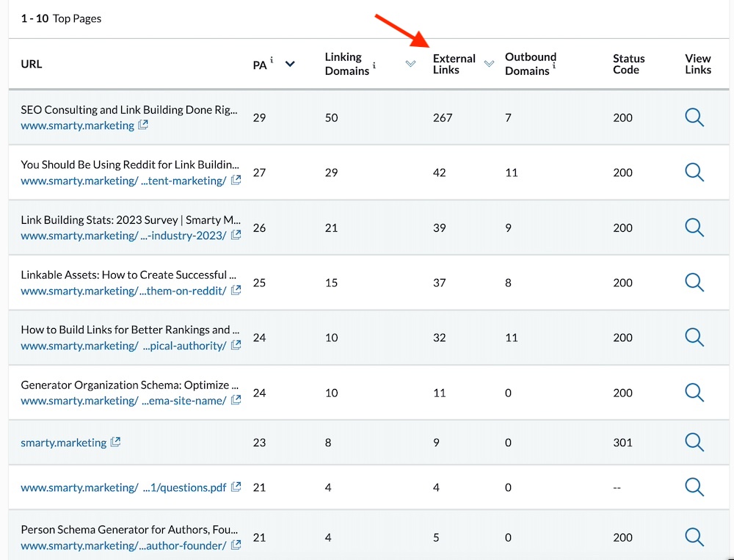Click the magnifier icon for SEO Consulting row
The width and height of the screenshot is (734, 560).
point(694,117)
